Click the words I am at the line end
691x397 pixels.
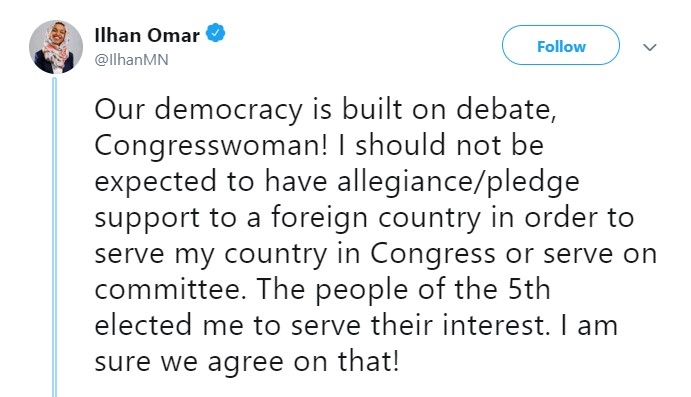589,326
